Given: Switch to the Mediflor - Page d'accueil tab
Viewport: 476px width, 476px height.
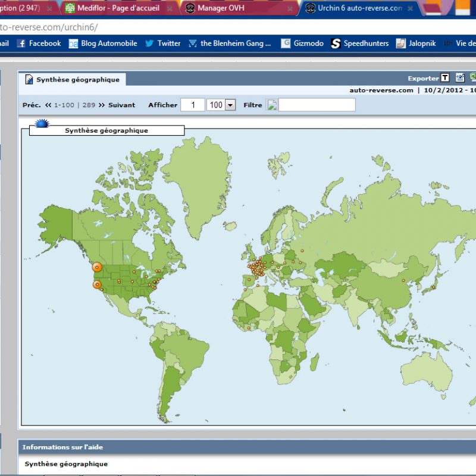Looking at the screenshot, I should coord(114,8).
